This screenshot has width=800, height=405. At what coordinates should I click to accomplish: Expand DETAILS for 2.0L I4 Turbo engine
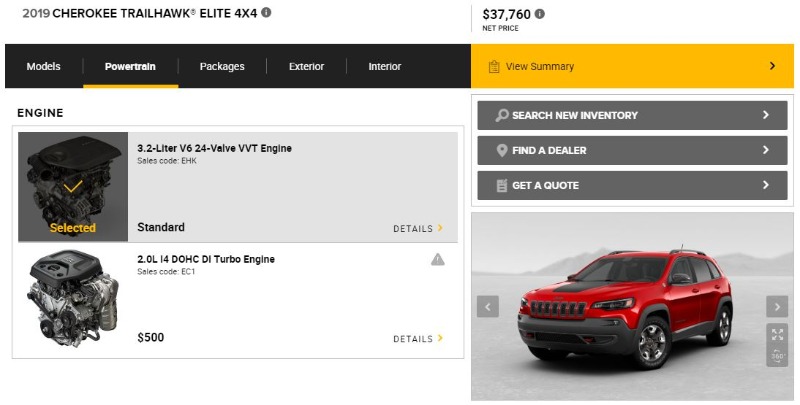point(418,339)
